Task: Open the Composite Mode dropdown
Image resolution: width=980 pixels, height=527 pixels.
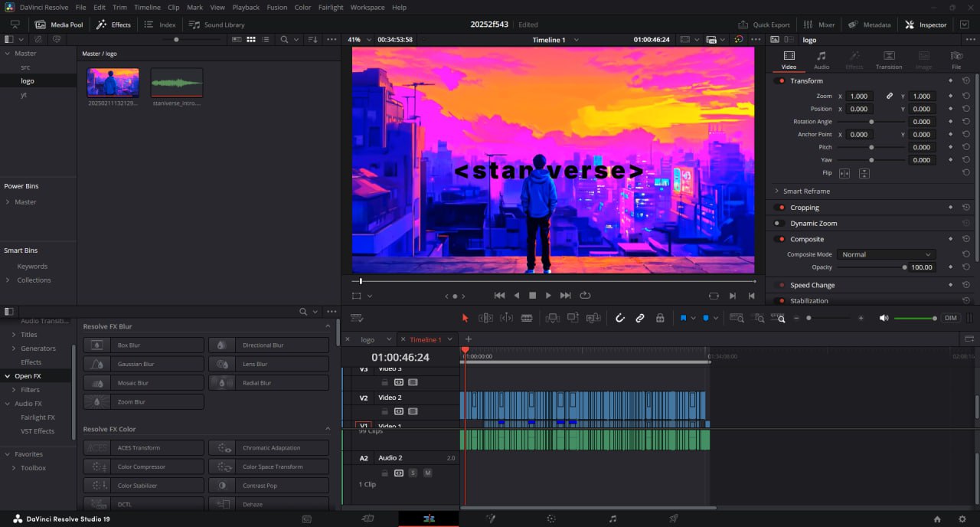Action: 885,254
